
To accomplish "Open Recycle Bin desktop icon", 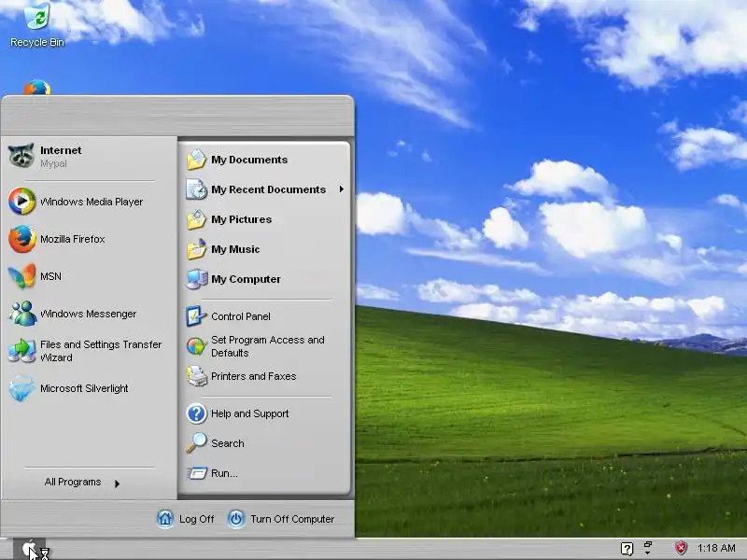I will point(37,17).
